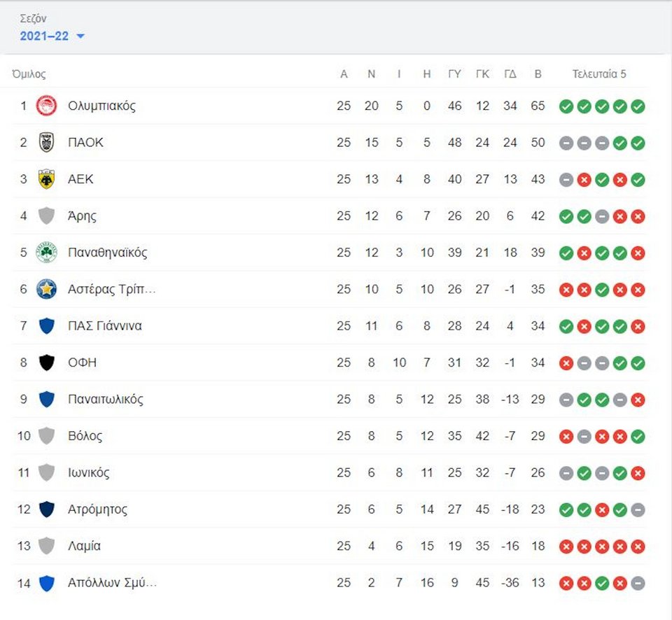Viewport: 672px width, 620px height.
Task: Open the 2021–22 season dropdown
Action: (52, 36)
